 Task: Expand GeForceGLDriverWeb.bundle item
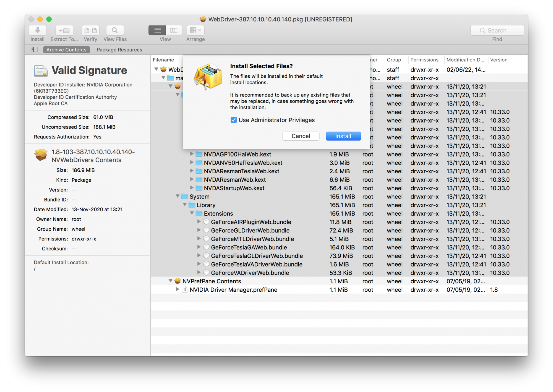tap(199, 230)
